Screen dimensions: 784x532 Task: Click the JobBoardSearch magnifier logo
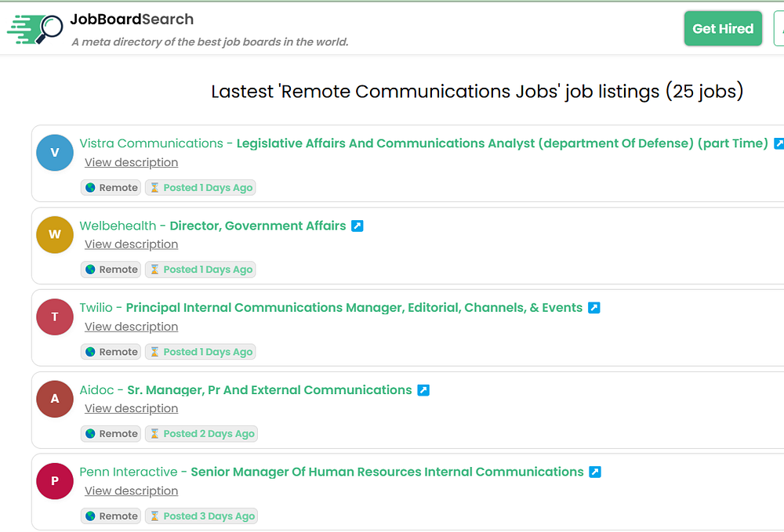tap(35, 28)
